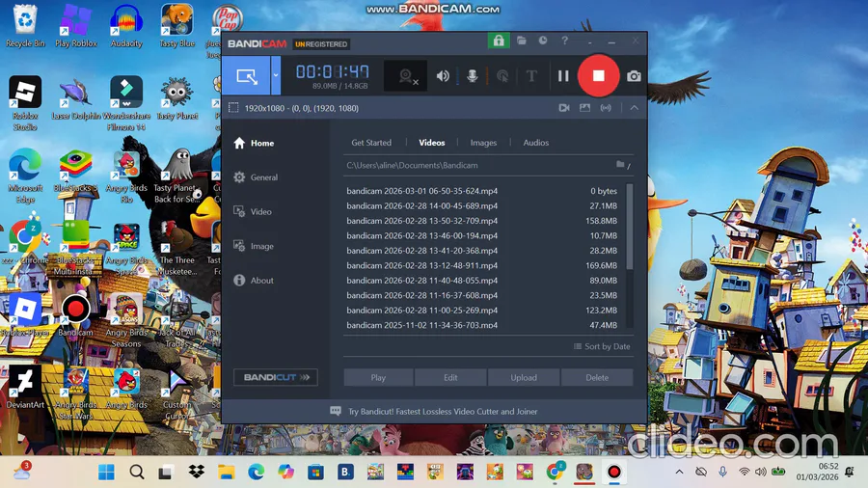Open Audacity desktop shortcut
Screen dimensions: 868x488
point(126,26)
